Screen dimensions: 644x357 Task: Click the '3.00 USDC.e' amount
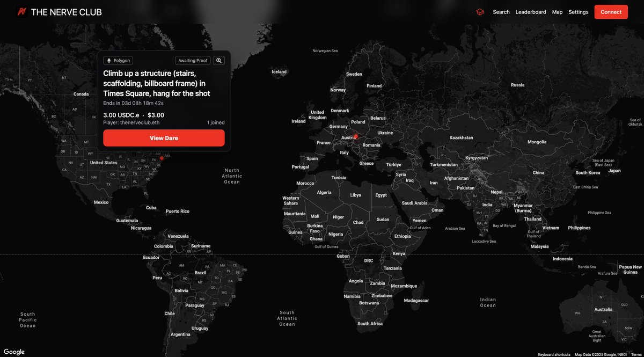[x=121, y=115]
